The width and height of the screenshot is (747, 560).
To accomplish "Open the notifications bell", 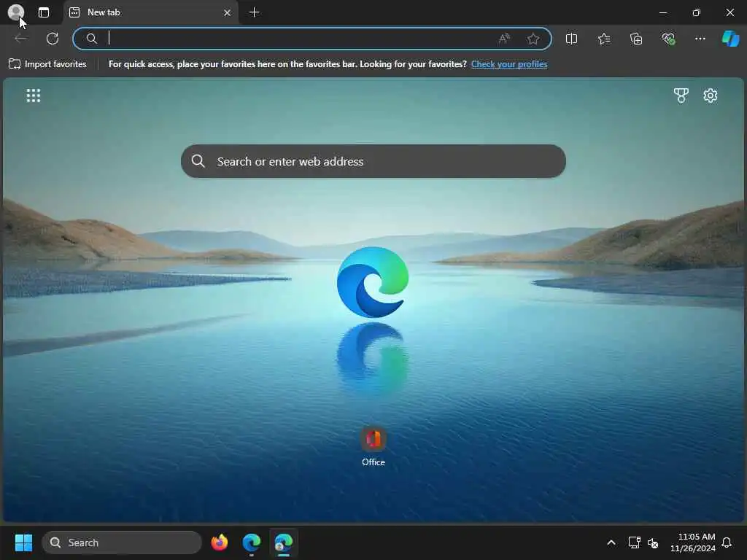I will (727, 542).
